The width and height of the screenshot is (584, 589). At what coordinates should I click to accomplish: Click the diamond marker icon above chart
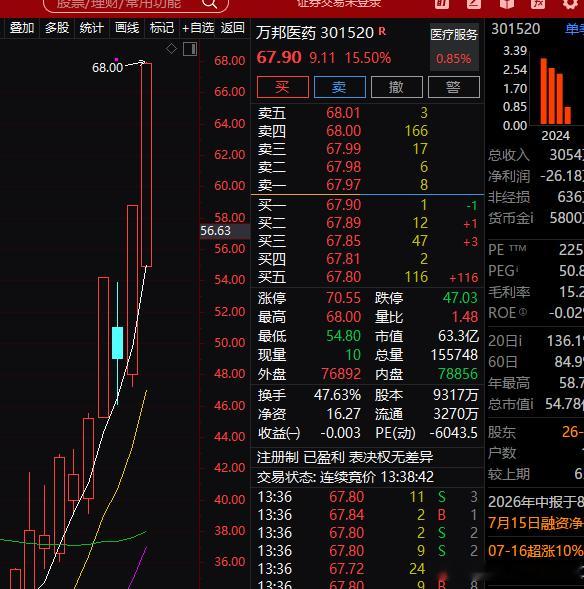[x=171, y=48]
